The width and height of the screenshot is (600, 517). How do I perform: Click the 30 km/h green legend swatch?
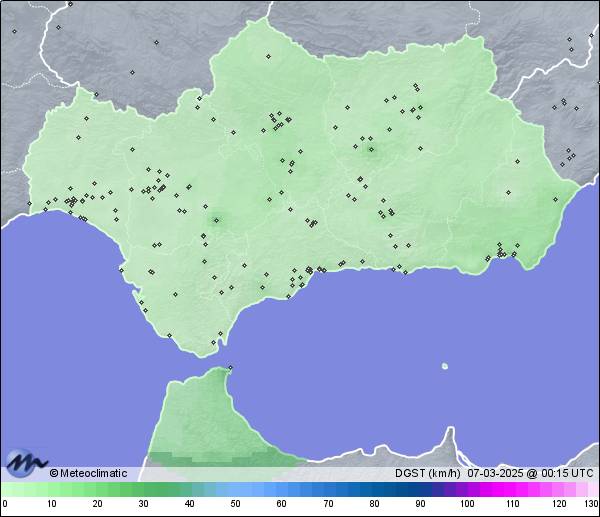click(x=143, y=489)
